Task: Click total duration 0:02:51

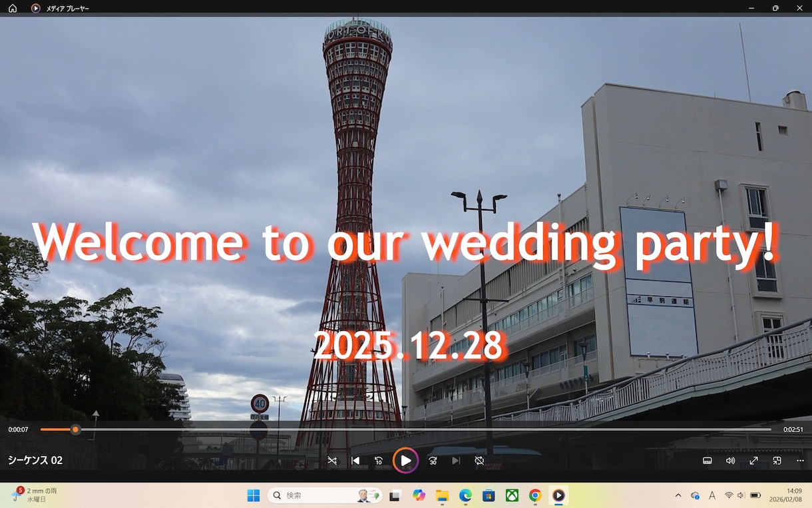Action: pyautogui.click(x=793, y=430)
